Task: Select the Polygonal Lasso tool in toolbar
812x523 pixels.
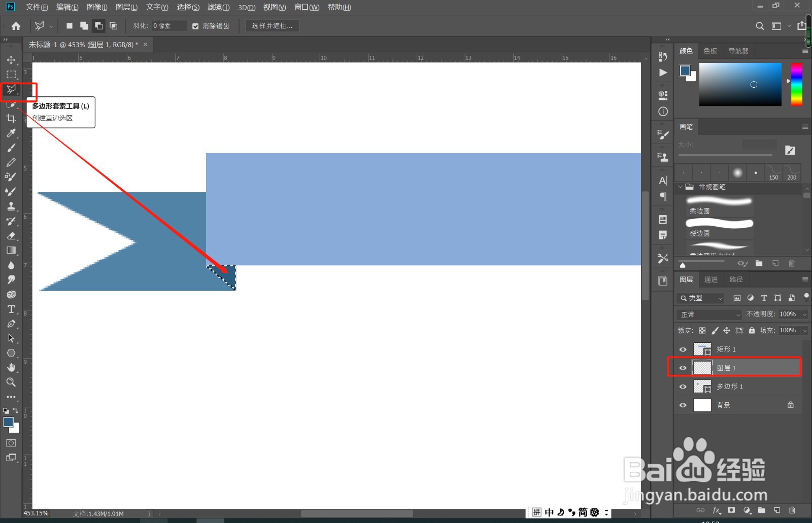Action: (11, 89)
